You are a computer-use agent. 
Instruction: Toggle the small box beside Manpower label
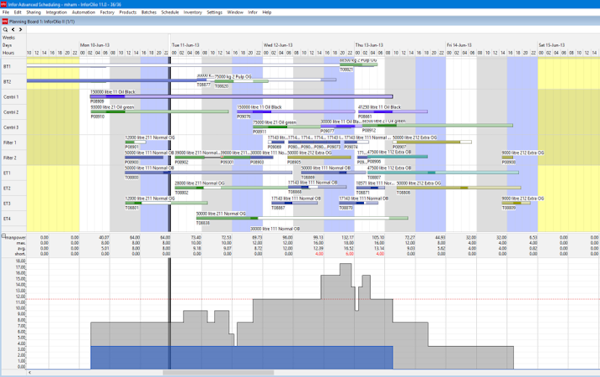point(3,236)
